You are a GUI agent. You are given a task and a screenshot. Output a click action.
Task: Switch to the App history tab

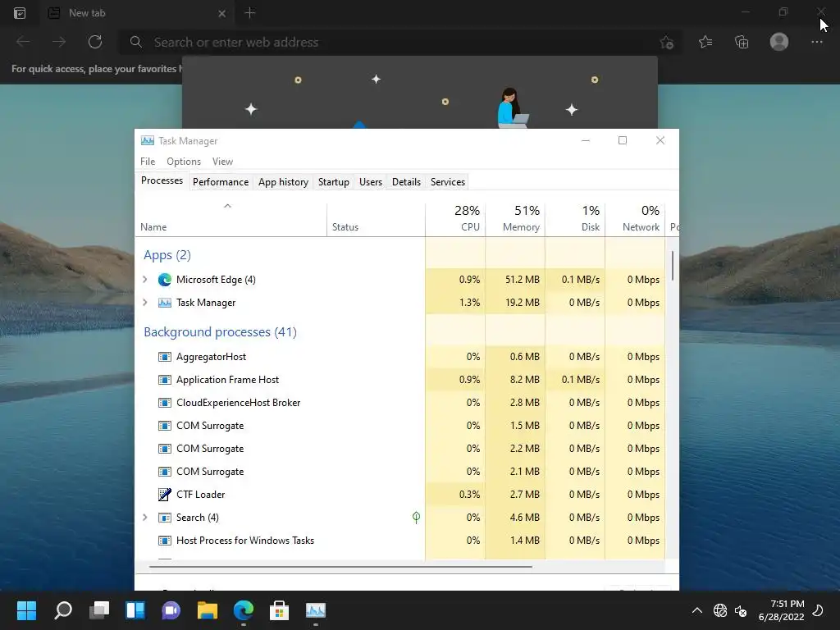point(283,181)
